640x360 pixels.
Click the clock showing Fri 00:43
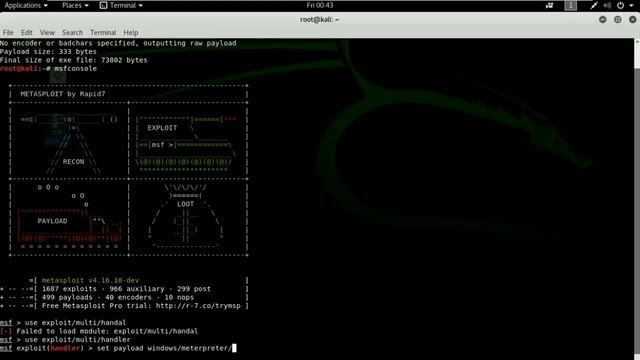pos(320,5)
